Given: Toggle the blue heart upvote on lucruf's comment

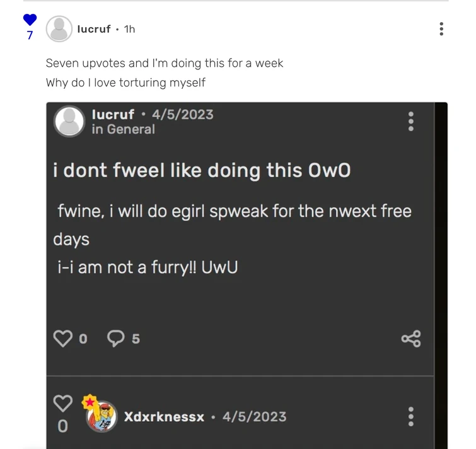Looking at the screenshot, I should pyautogui.click(x=30, y=20).
